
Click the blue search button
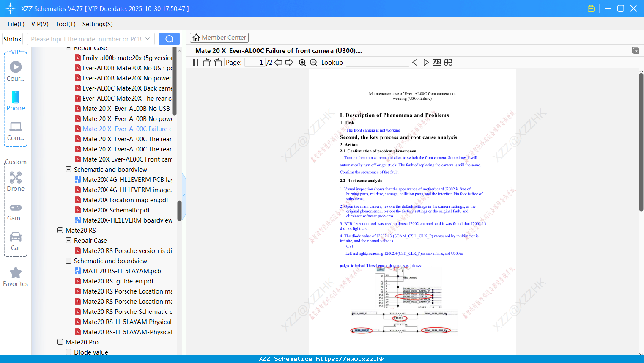tap(169, 39)
